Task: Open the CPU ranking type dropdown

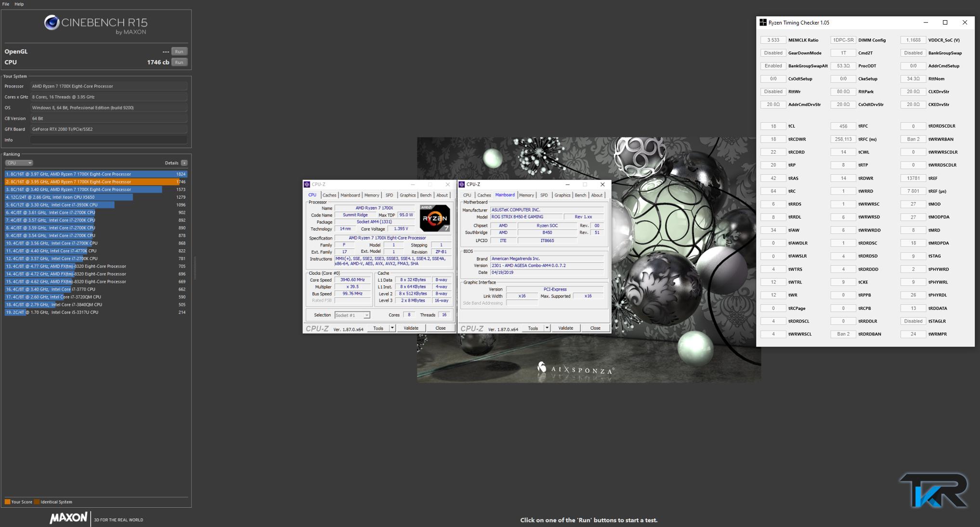Action: [x=19, y=163]
